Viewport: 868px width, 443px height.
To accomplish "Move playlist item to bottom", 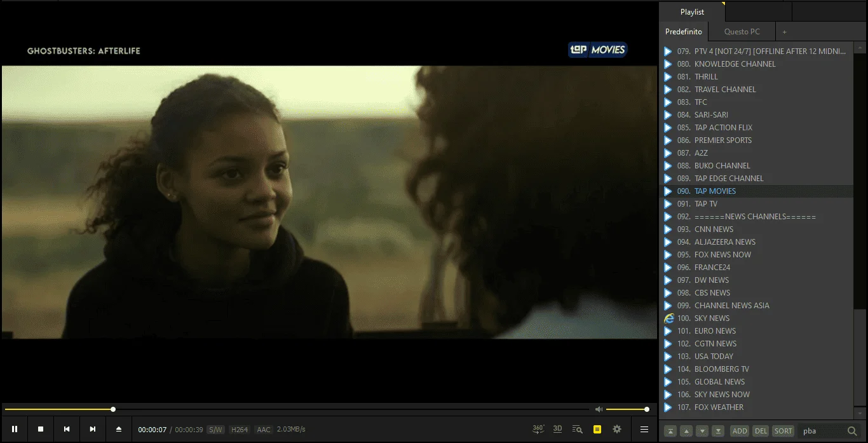I will (718, 431).
